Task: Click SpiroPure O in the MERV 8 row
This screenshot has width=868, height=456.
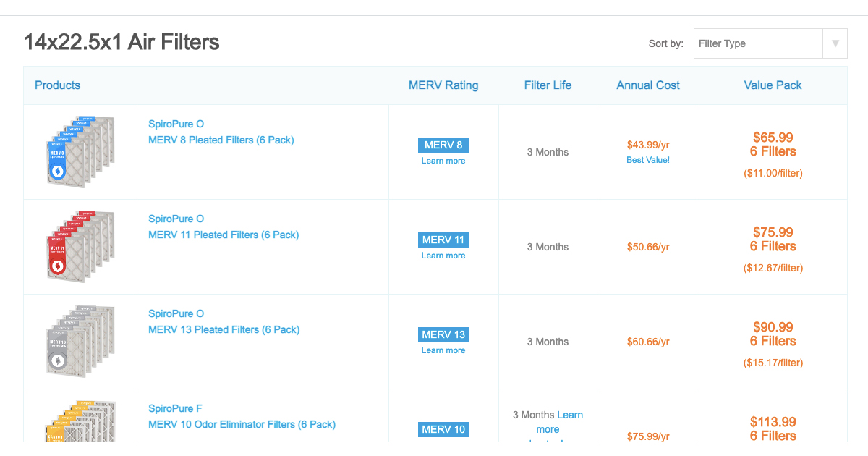Action: [x=176, y=124]
